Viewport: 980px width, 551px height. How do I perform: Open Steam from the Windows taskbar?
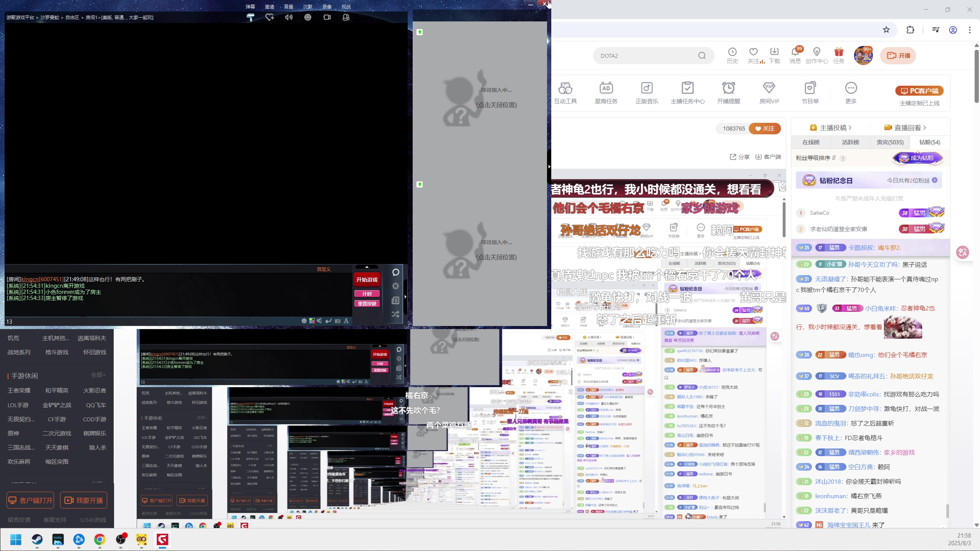coord(37,540)
